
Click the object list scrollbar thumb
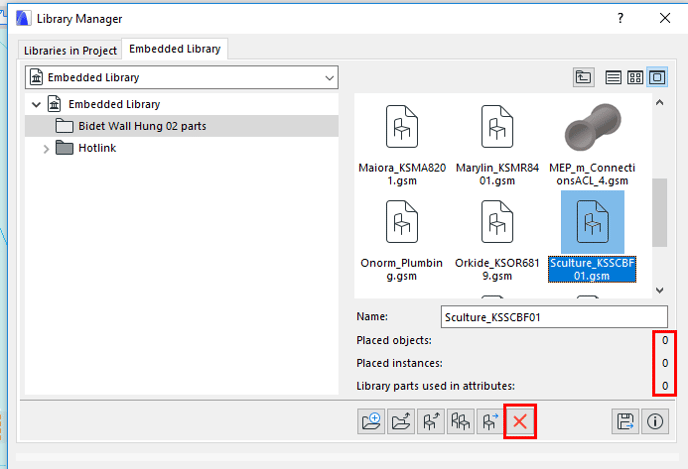pos(659,212)
